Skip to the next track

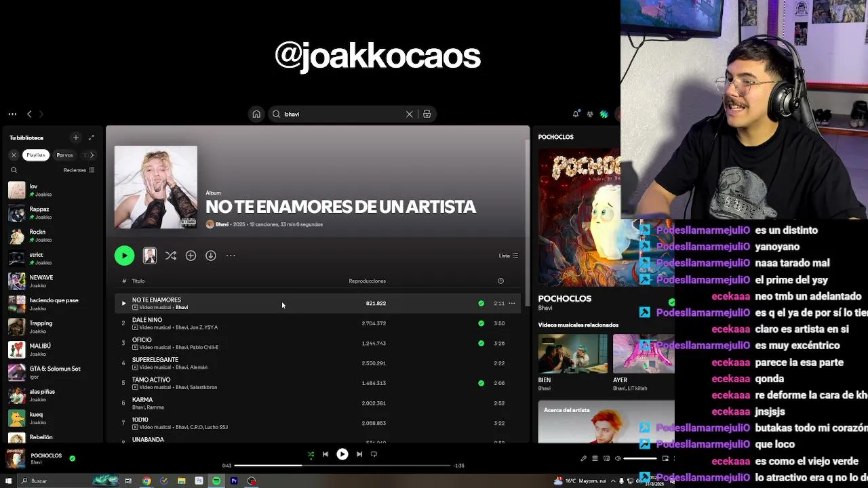(x=359, y=454)
